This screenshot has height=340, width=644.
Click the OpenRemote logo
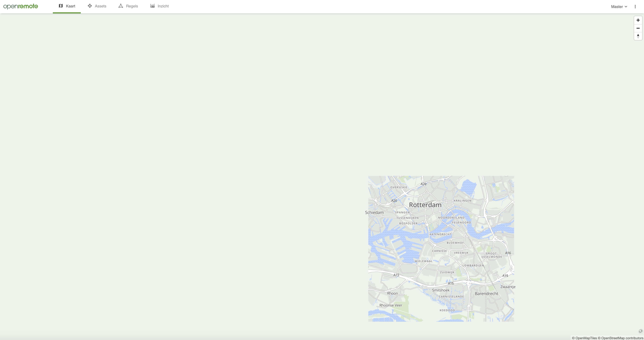pos(21,6)
